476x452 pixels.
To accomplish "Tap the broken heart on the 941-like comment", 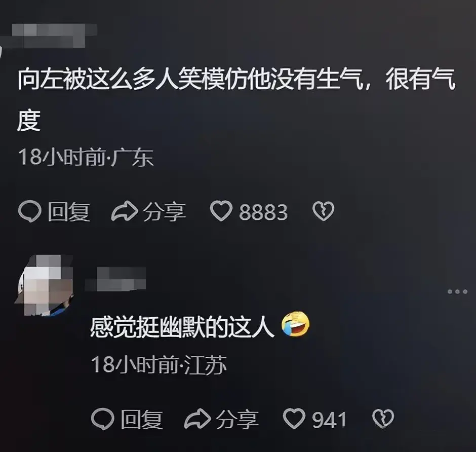I will [x=383, y=419].
